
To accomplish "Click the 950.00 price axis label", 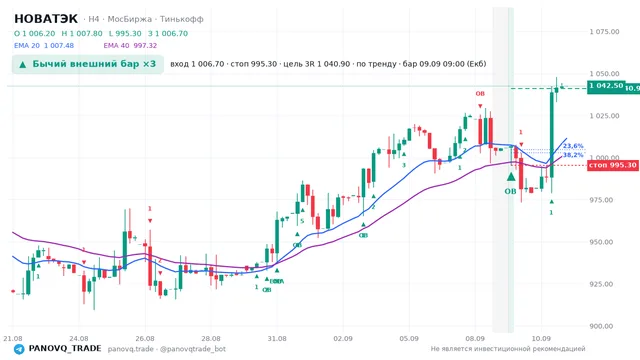I will [601, 242].
